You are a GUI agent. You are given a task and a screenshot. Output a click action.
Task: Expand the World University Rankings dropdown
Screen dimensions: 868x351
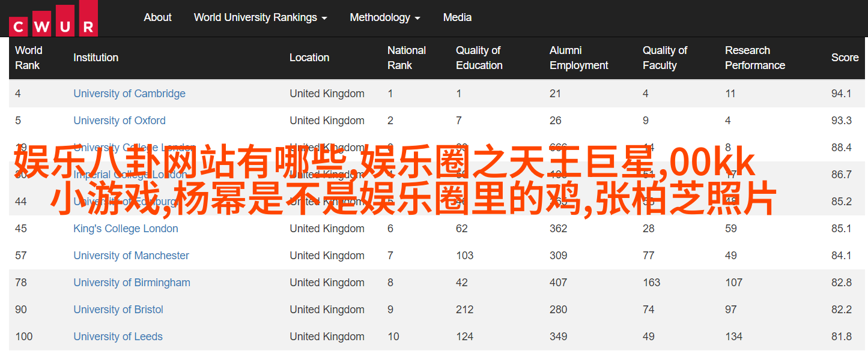point(260,17)
